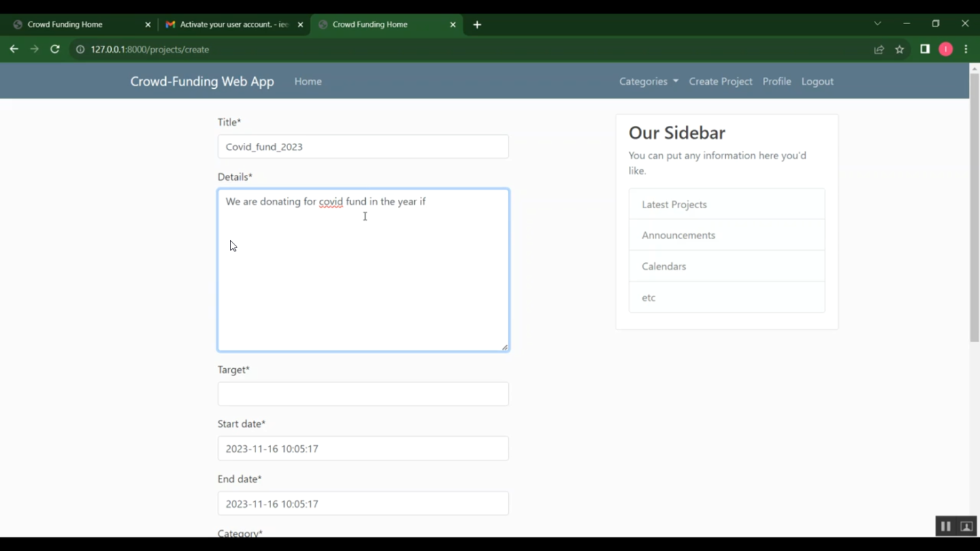Open a new browser tab

(477, 25)
